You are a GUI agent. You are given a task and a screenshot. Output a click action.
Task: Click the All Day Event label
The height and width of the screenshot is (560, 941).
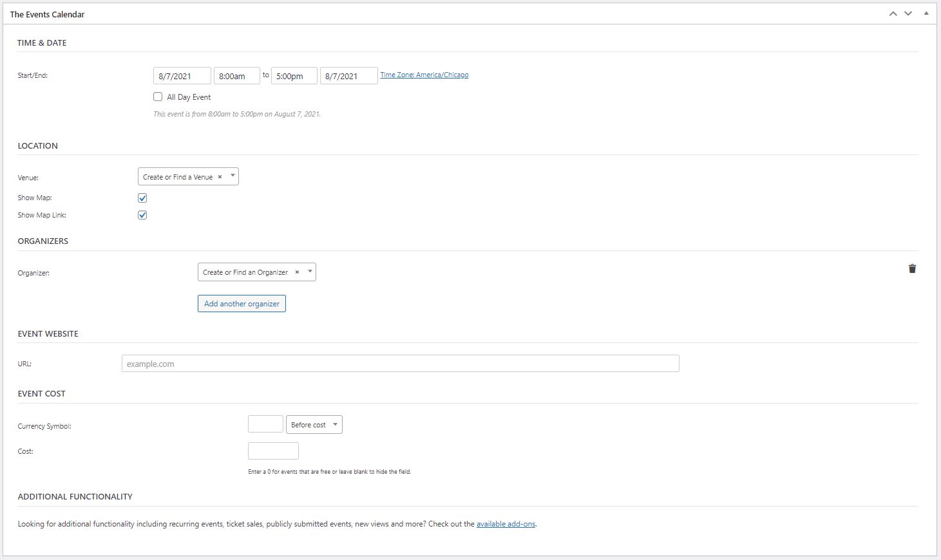tap(189, 97)
